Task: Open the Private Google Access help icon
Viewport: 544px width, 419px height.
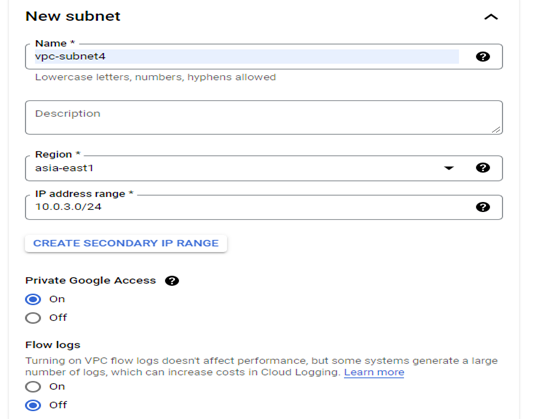Action: [x=172, y=281]
